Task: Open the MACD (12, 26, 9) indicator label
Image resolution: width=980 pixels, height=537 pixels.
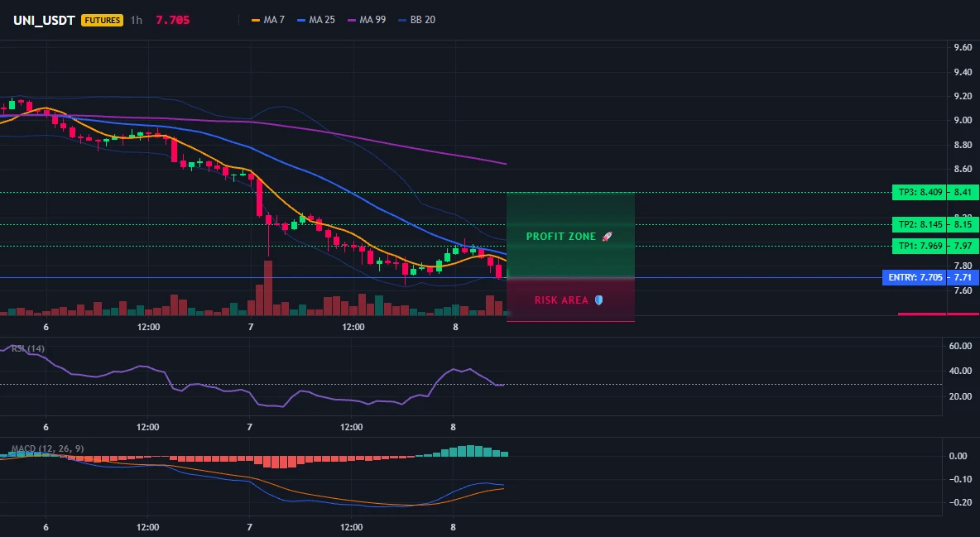Action: tap(47, 448)
